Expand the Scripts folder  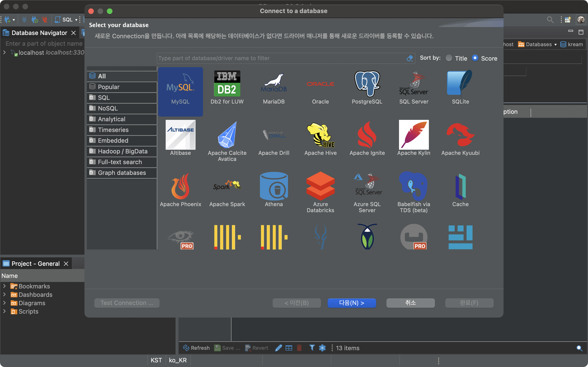point(4,311)
